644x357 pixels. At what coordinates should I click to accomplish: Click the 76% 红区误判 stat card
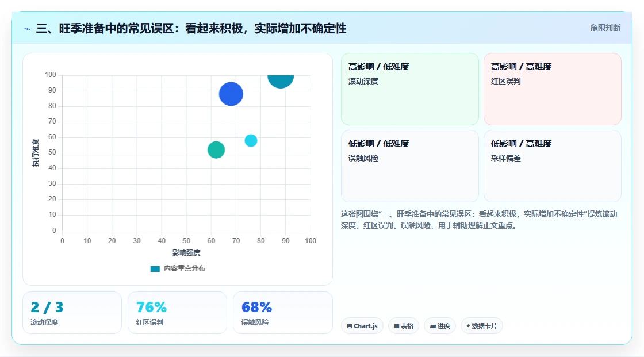coord(177,313)
